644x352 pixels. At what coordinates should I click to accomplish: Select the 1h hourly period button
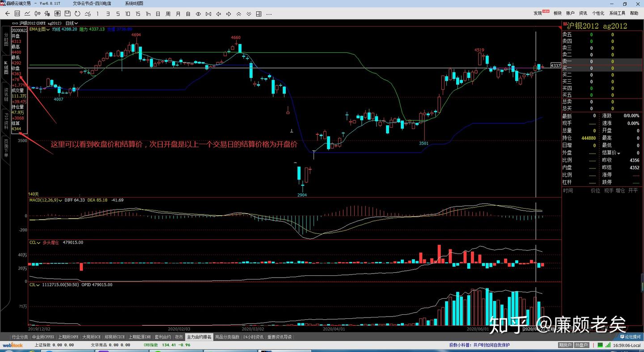(x=148, y=14)
